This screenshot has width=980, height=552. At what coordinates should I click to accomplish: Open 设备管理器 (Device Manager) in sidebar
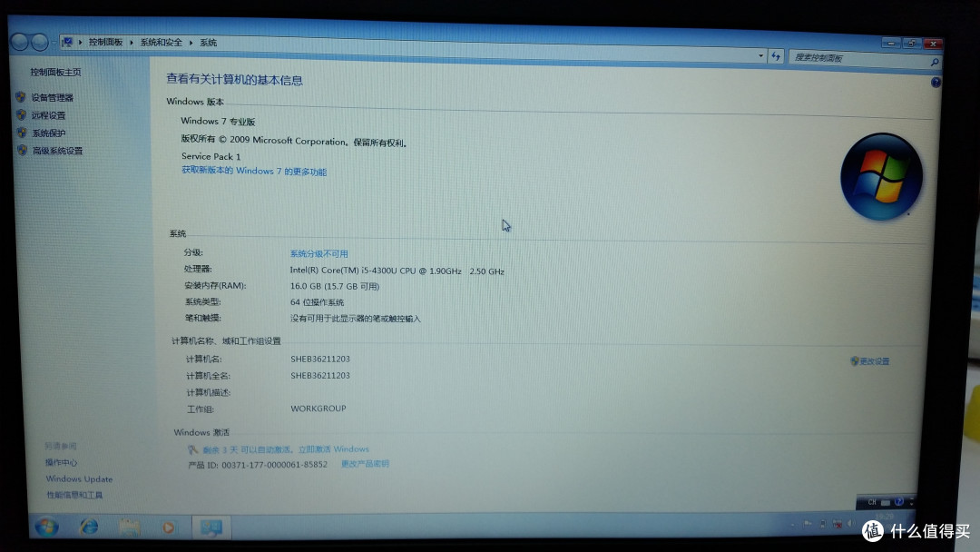tap(53, 97)
